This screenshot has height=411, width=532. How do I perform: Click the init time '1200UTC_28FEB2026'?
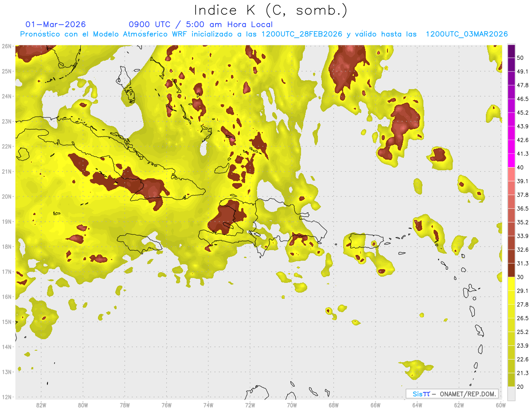click(301, 34)
